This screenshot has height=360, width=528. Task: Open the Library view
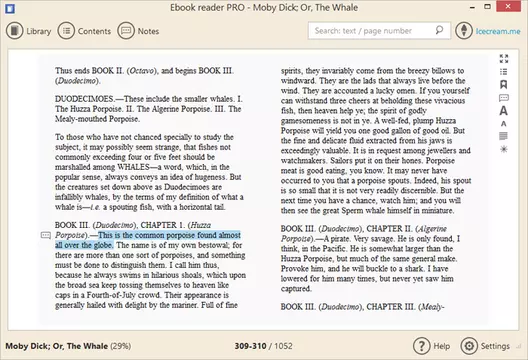click(x=29, y=31)
